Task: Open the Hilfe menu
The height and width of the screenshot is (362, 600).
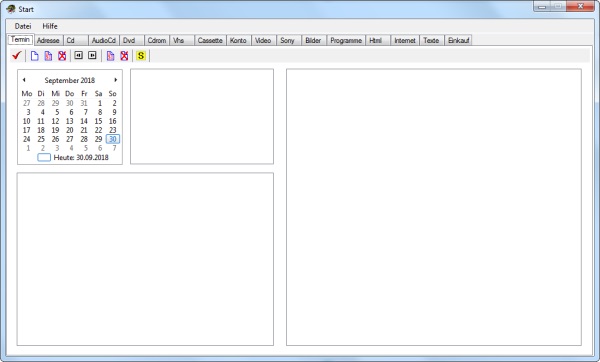Action: click(50, 26)
